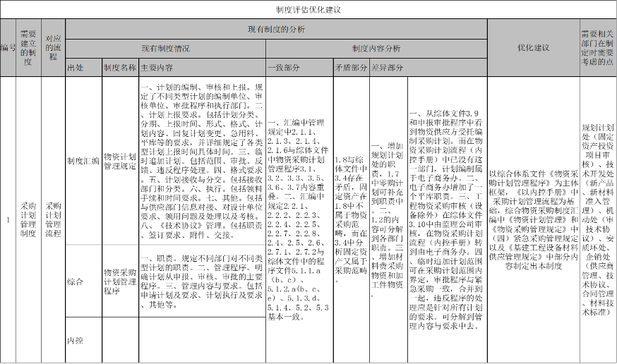This screenshot has height=364, width=617.
Task: Click the 采购计划管理制度 cell in row 1
Action: click(x=29, y=219)
